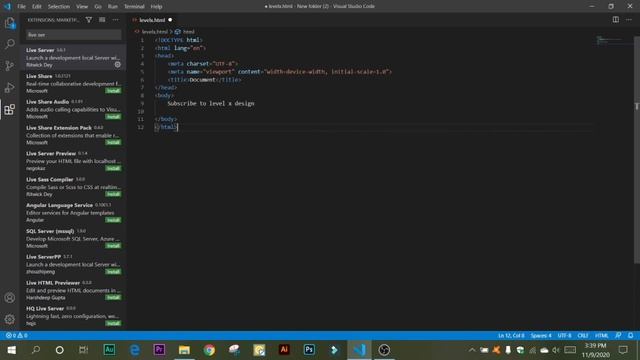Install the Live Share Extension Pack
640x360 pixels.
pos(113,142)
